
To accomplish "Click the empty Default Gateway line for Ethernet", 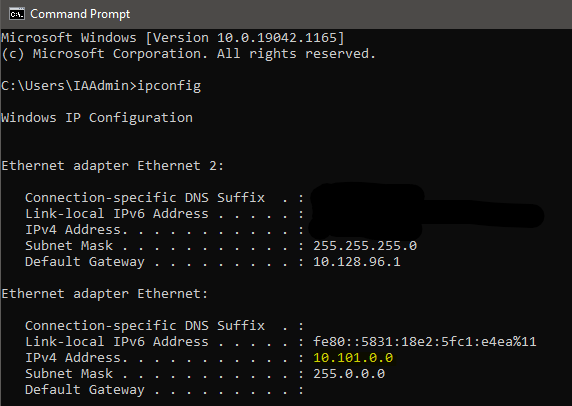I will tap(164, 390).
